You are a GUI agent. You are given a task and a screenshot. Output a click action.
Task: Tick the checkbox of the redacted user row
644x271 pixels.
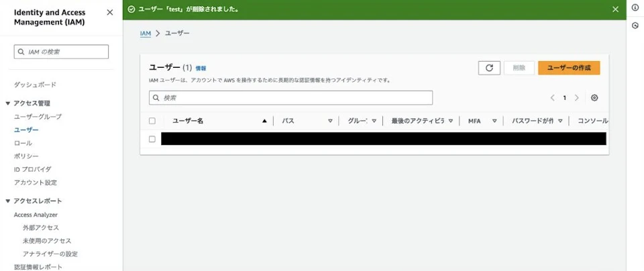click(x=152, y=140)
